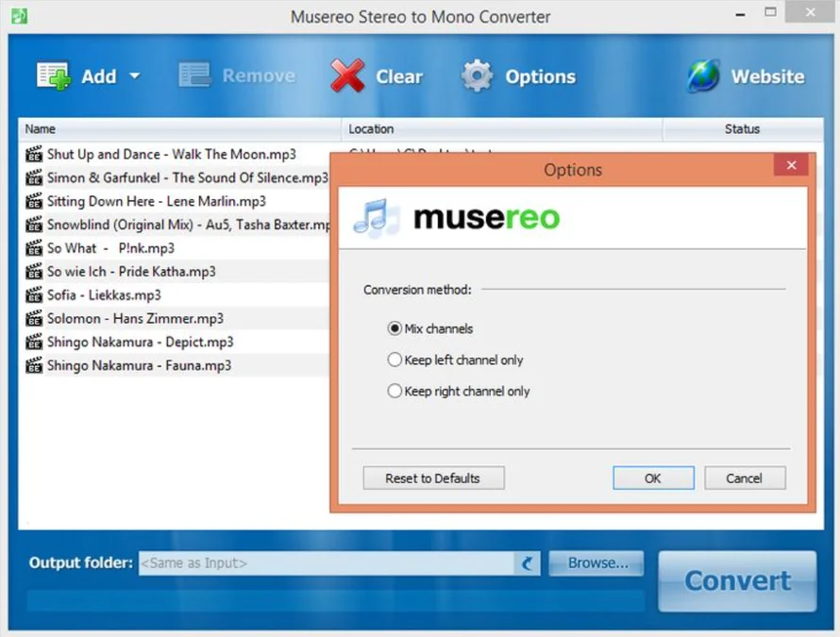
Task: Close the Options dialog with X
Action: [x=791, y=165]
